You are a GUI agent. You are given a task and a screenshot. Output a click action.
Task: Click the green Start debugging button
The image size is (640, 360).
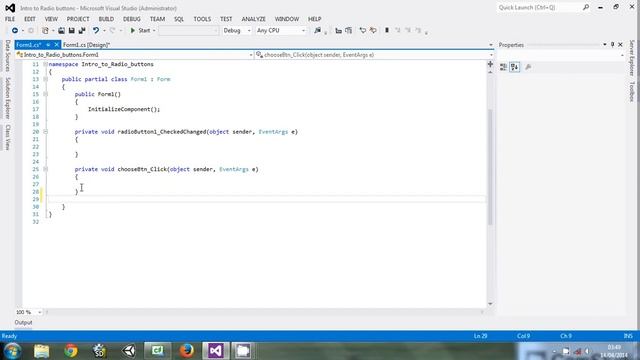tap(140, 31)
